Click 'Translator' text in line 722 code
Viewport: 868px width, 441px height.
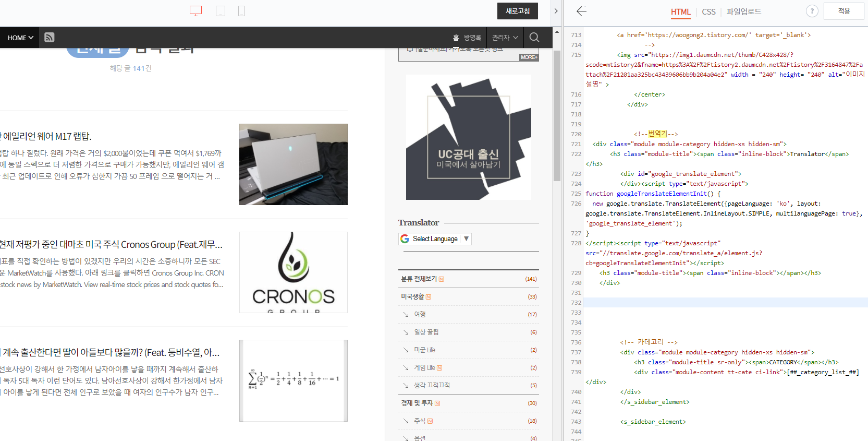coord(808,154)
